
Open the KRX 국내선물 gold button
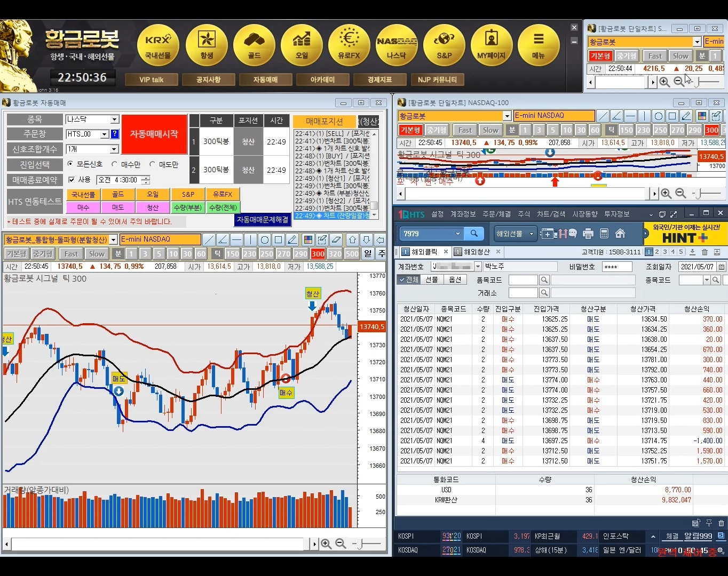158,46
